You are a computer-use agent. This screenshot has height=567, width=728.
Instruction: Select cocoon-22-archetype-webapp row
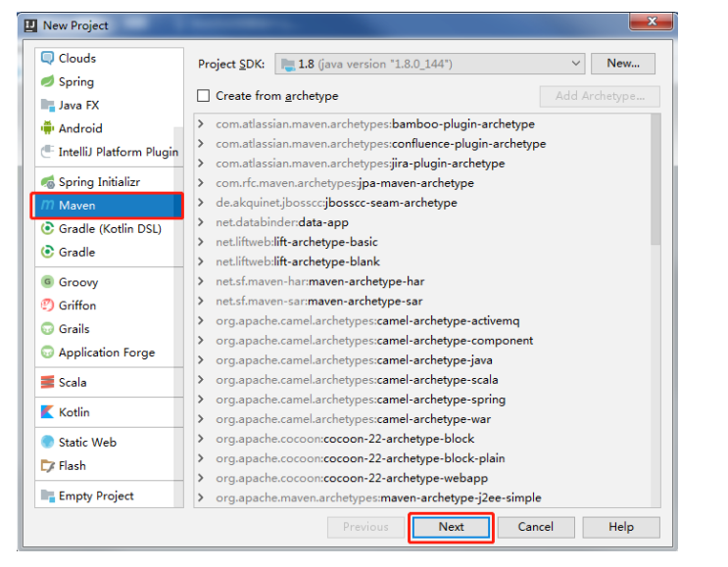point(422,478)
